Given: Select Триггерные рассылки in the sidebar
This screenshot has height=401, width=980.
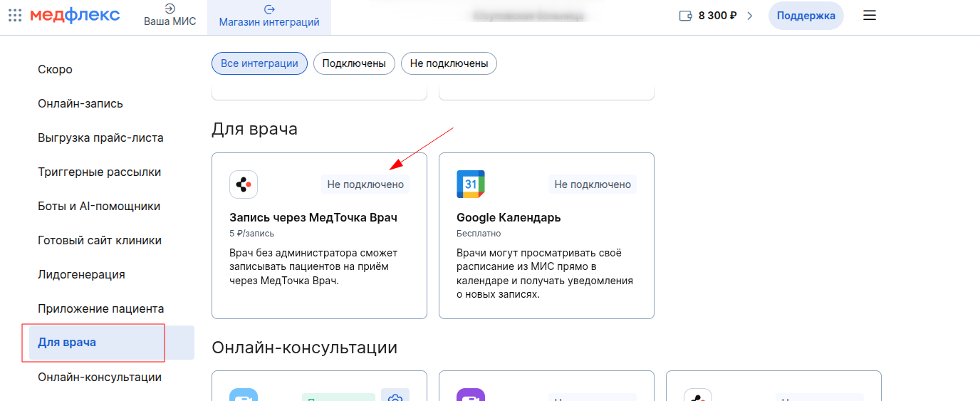Looking at the screenshot, I should pos(99,172).
